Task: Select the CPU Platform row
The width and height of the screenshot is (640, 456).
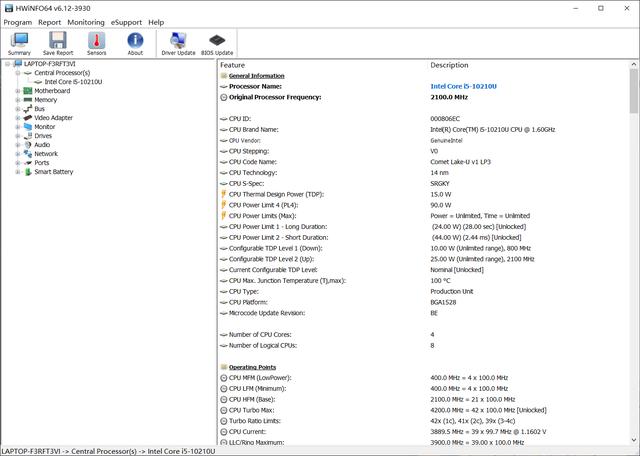Action: click(x=424, y=302)
